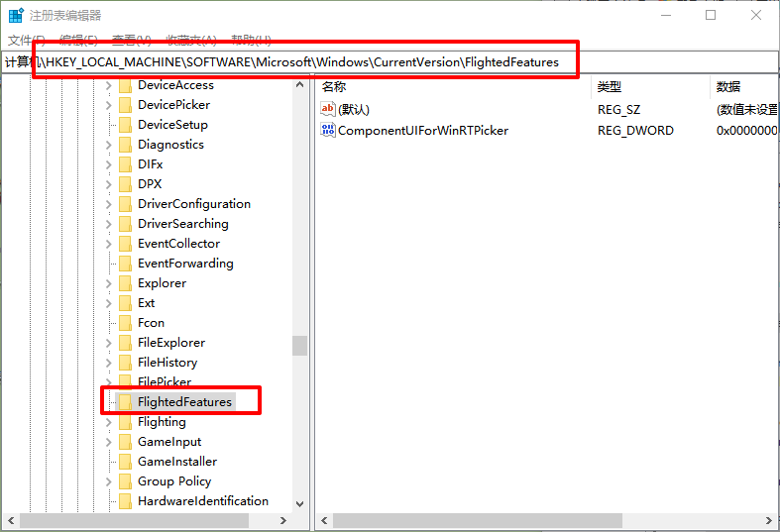
Task: Click the GameInstaller folder icon
Action: coord(125,462)
